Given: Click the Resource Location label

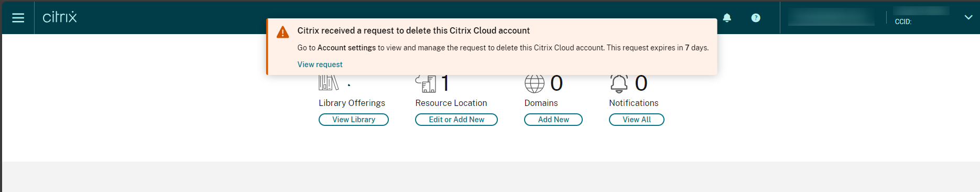Looking at the screenshot, I should click(x=451, y=103).
